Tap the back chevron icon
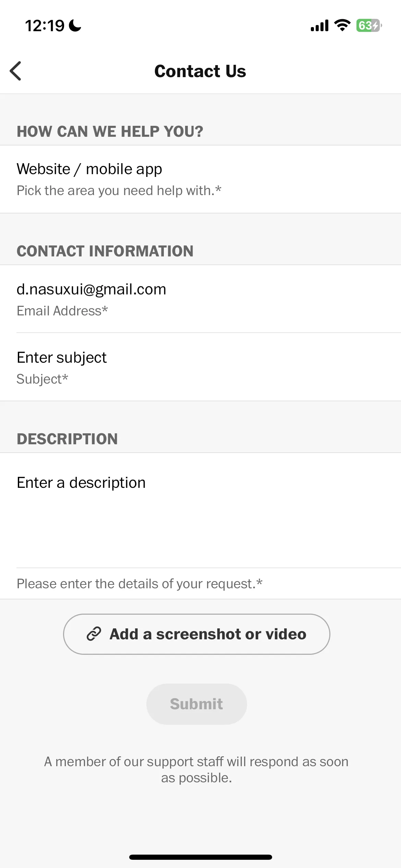Viewport: 401px width, 868px height. coord(15,71)
